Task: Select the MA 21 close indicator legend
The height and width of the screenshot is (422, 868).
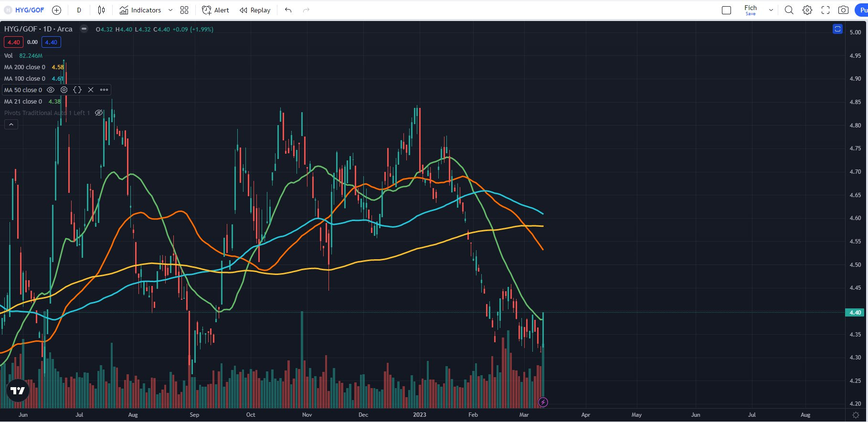Action: tap(23, 102)
